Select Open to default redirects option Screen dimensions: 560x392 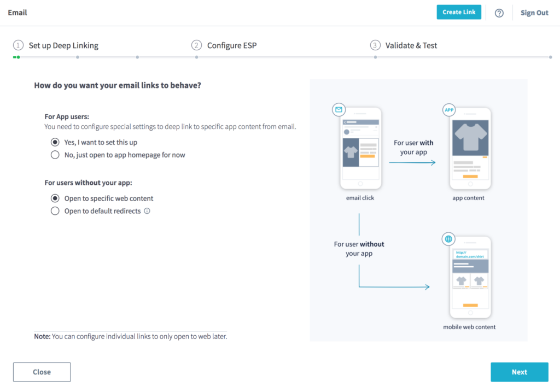(55, 211)
